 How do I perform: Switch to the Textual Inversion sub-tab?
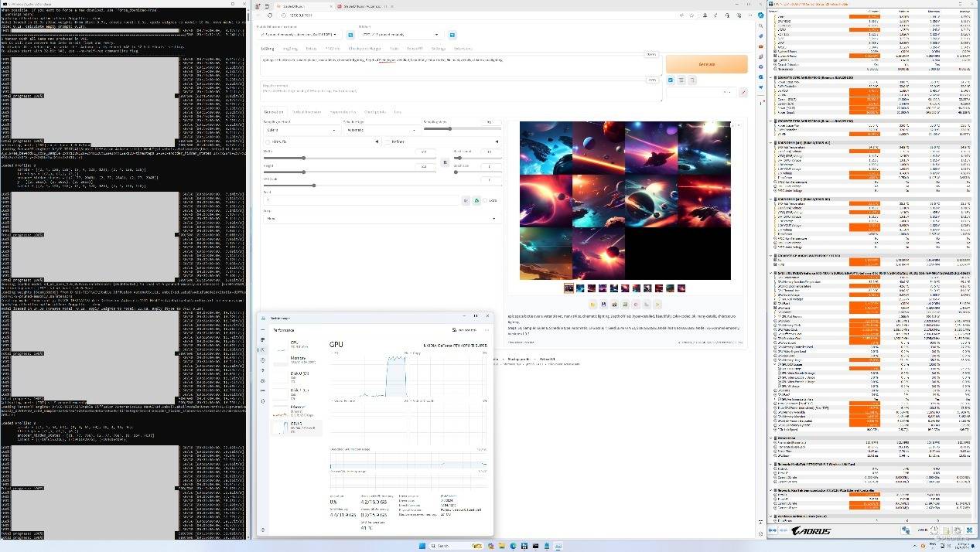(307, 112)
